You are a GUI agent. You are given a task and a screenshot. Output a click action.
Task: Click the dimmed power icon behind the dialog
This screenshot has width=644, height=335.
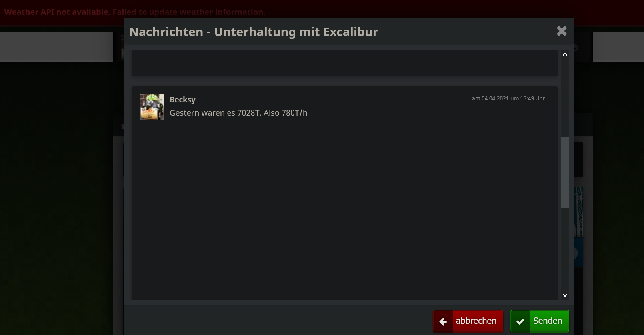(575, 48)
